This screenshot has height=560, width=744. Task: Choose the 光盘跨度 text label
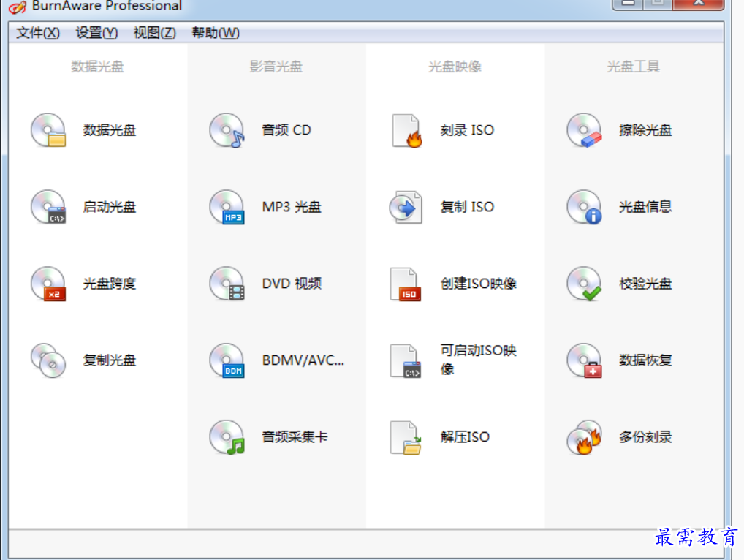110,284
